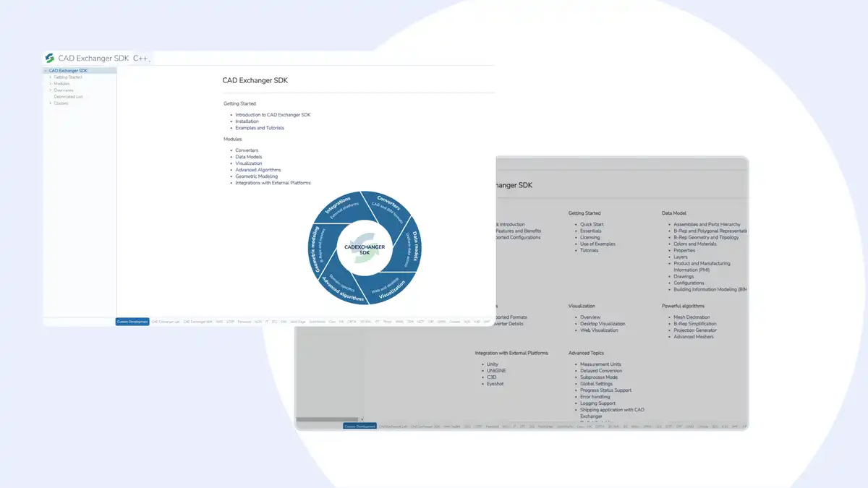This screenshot has width=868, height=488.
Task: Open Delayed Conversion link
Action: pos(601,371)
